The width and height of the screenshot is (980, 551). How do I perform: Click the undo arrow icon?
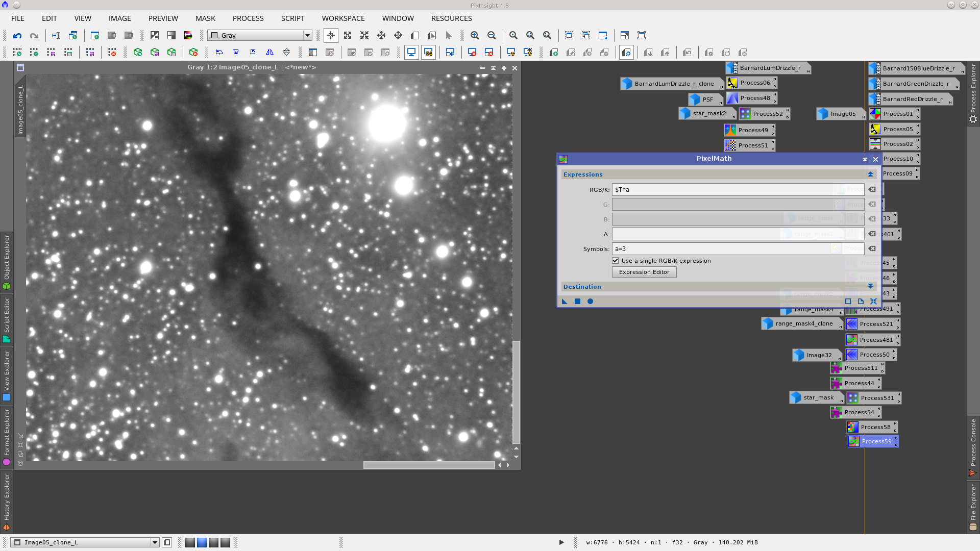click(x=17, y=36)
